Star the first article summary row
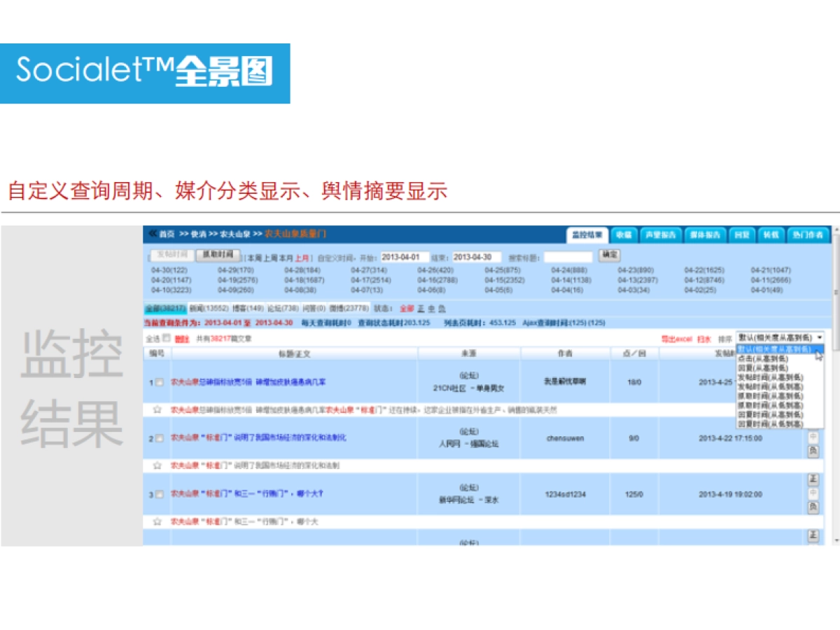The height and width of the screenshot is (630, 840). [157, 409]
